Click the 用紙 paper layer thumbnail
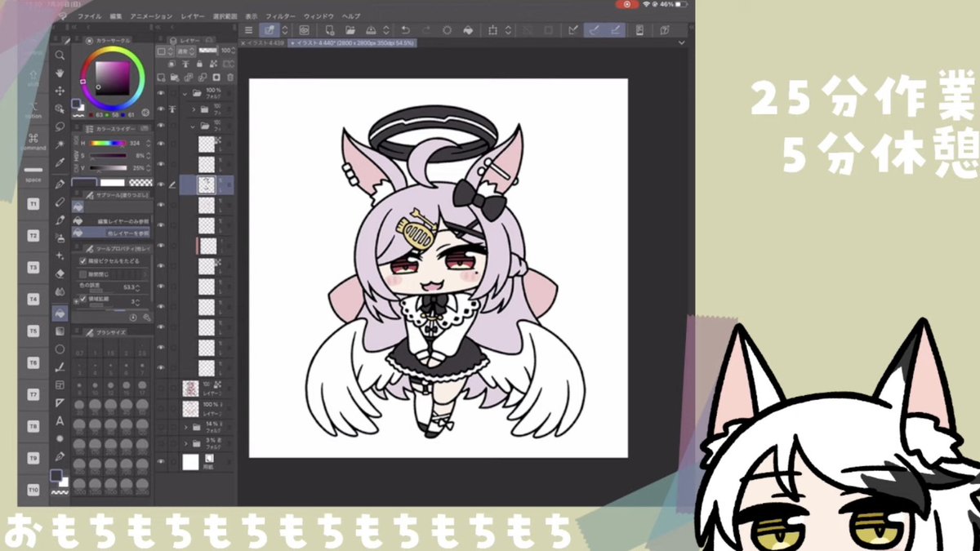 (189, 462)
